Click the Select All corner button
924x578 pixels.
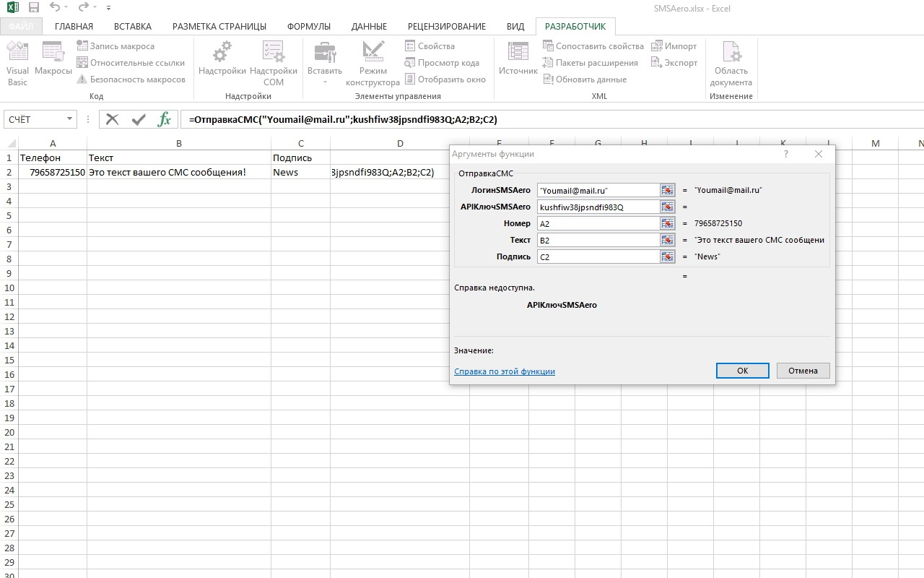coord(9,143)
